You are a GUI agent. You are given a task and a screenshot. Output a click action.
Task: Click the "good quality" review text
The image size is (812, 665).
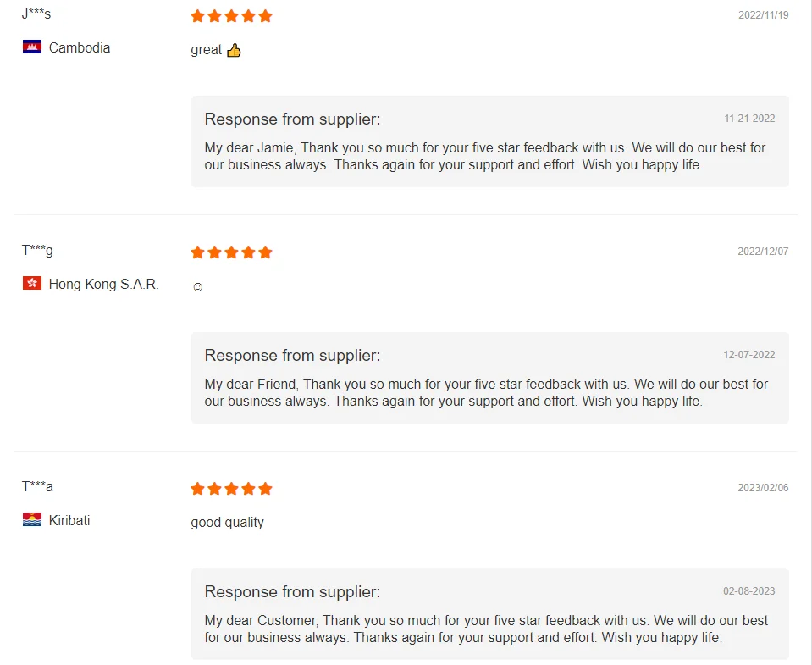click(x=227, y=523)
